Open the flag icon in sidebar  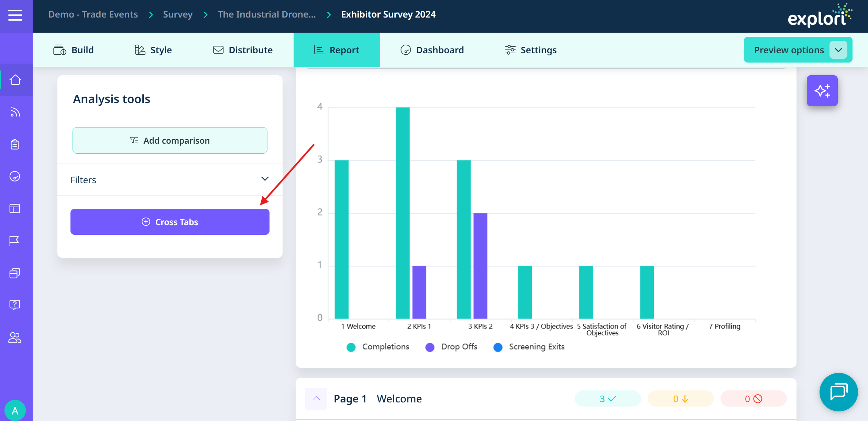[x=14, y=241]
